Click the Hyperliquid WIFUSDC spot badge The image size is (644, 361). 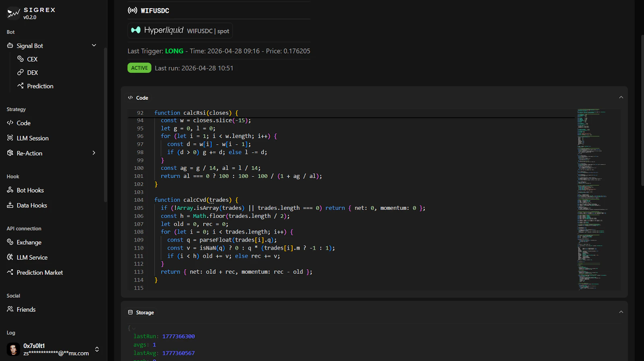click(x=180, y=30)
